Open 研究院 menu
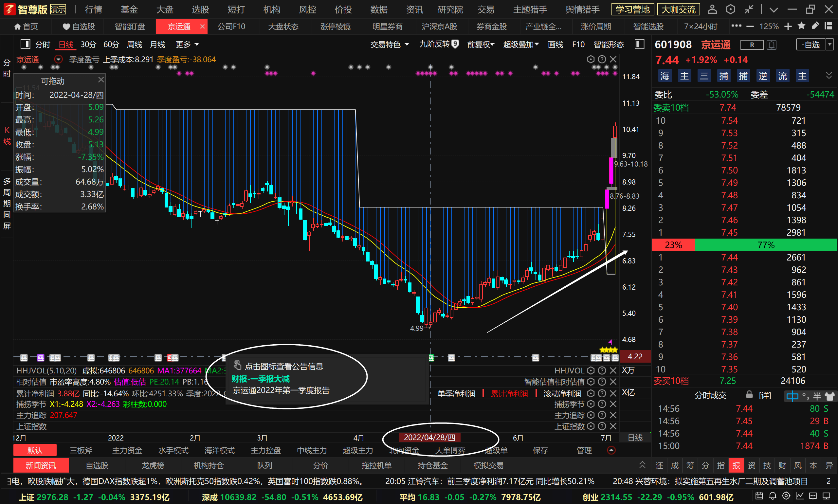Viewport: 838px width, 504px height. (450, 9)
